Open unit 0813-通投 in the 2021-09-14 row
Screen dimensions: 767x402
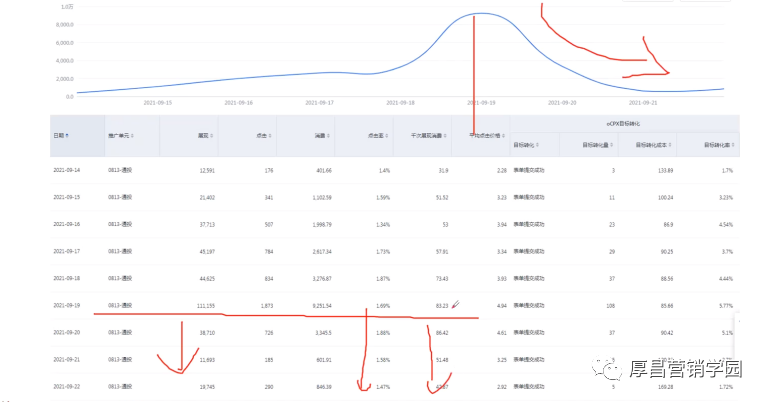click(x=120, y=170)
